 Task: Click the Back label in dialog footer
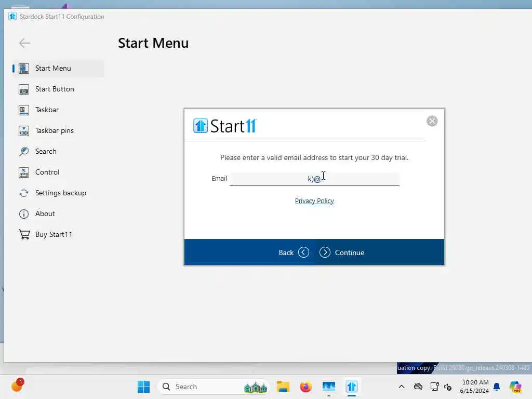click(286, 253)
